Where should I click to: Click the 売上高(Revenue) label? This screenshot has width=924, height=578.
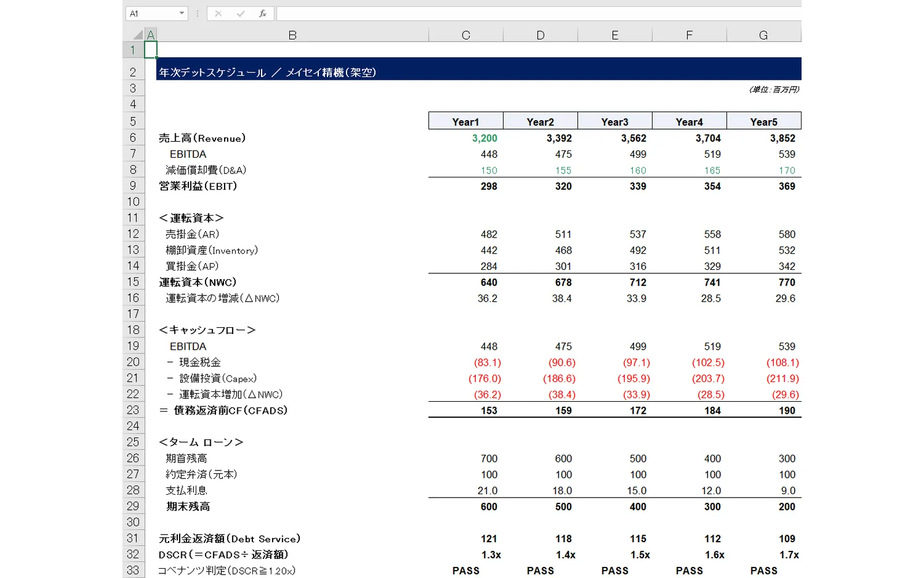(202, 138)
